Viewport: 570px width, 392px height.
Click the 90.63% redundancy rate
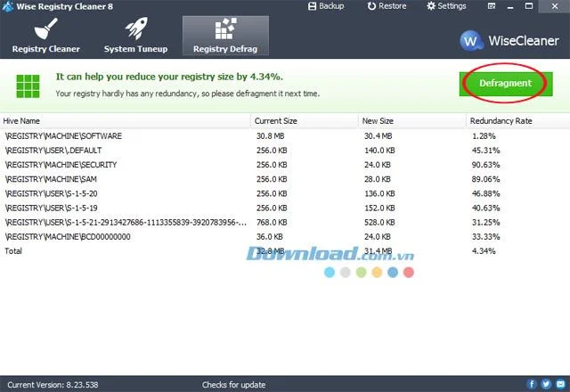tap(485, 165)
